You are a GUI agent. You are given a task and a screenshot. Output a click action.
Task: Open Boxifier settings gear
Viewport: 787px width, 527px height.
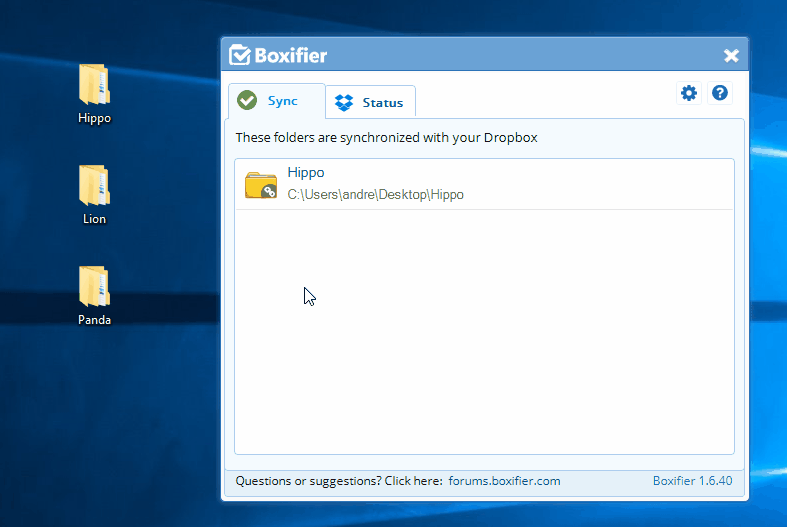point(689,93)
